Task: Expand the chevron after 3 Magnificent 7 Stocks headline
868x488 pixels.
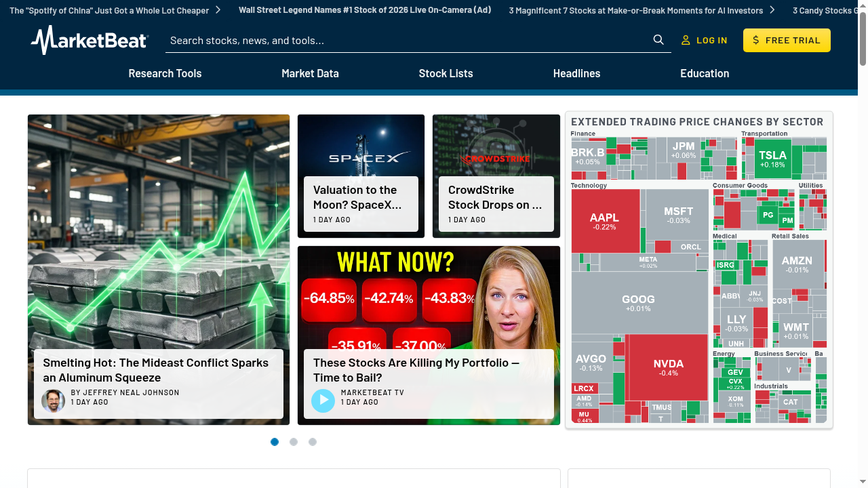Action: pyautogui.click(x=772, y=10)
